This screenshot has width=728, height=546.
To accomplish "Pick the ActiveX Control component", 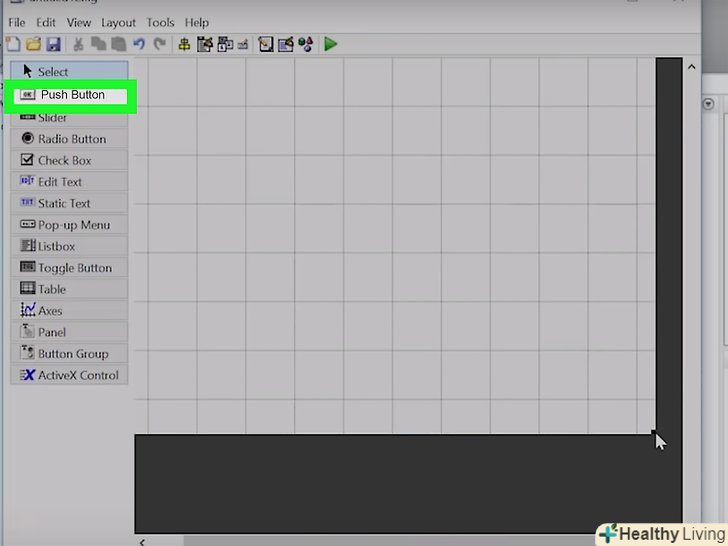I will coord(69,375).
